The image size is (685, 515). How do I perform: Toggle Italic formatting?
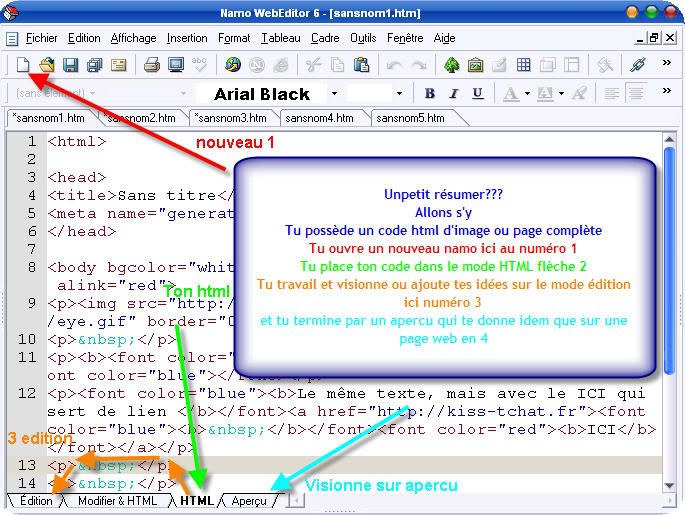coord(454,93)
